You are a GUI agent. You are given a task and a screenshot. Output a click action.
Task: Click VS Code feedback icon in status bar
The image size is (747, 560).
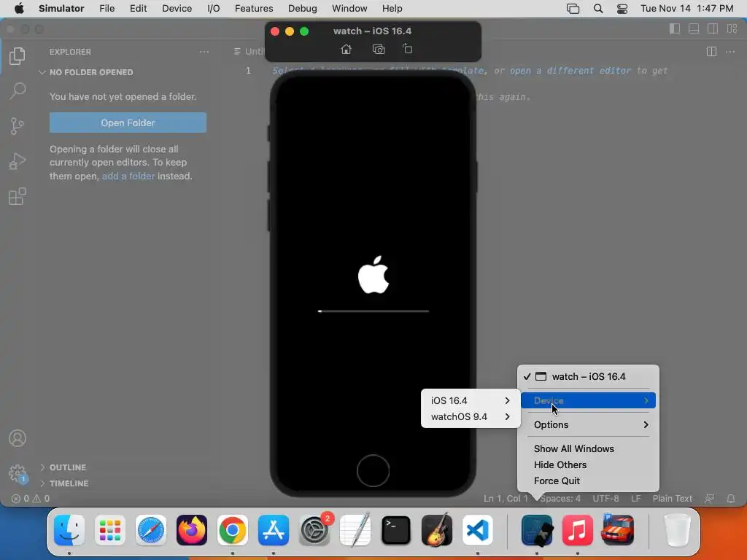(x=709, y=499)
